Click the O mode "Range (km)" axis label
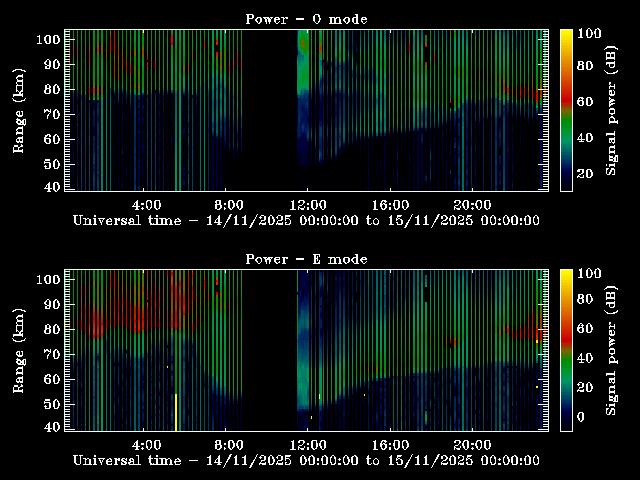Screen dimensions: 640x480 18,110
